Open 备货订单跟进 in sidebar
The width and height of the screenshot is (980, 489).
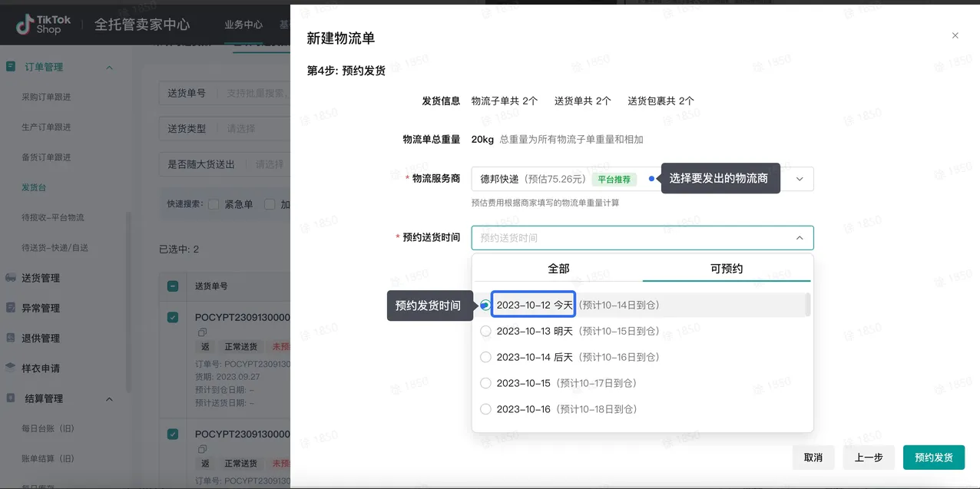click(x=46, y=157)
